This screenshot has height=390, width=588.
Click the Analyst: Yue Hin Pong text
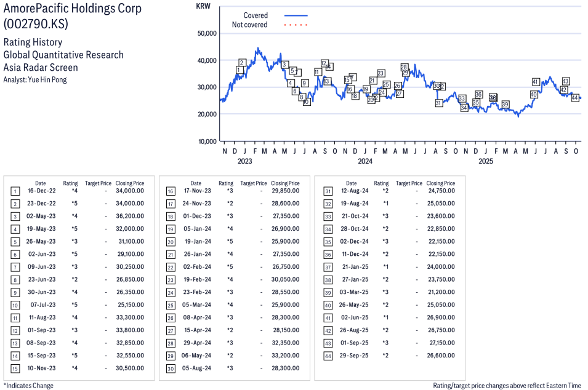point(34,80)
